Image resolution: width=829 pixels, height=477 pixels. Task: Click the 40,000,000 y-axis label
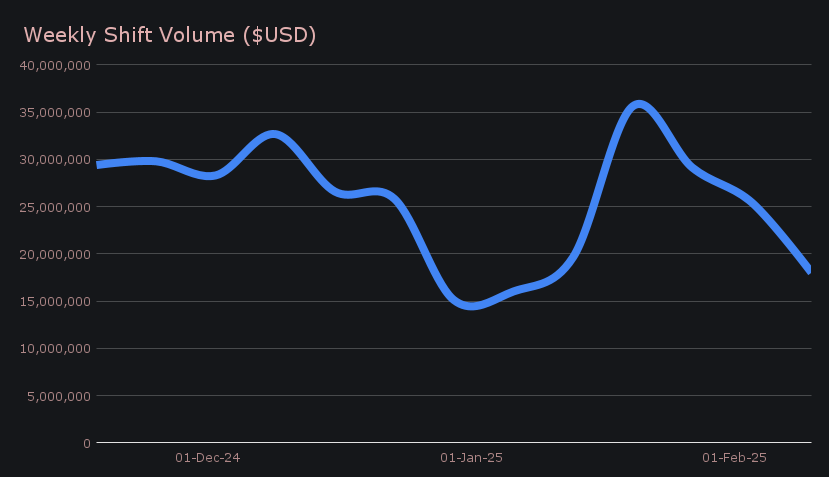[x=55, y=65]
